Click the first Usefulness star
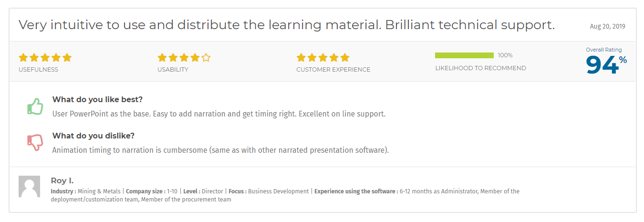Image resolution: width=644 pixels, height=222 pixels. tap(23, 58)
